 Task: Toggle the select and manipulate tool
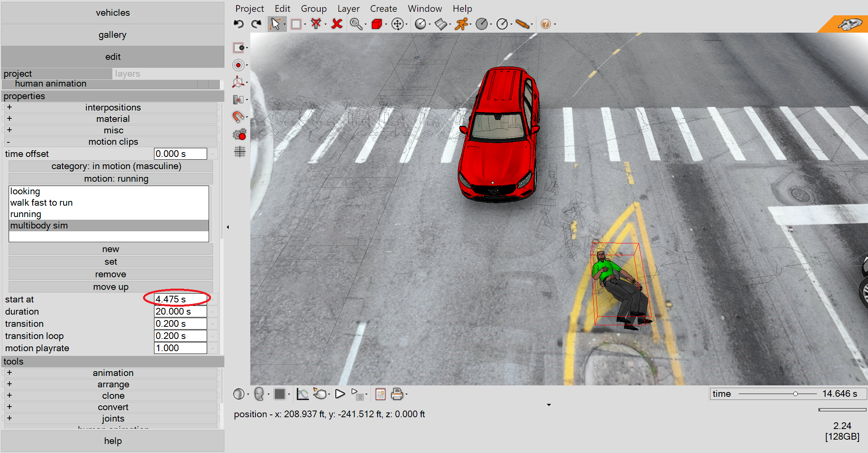(275, 24)
